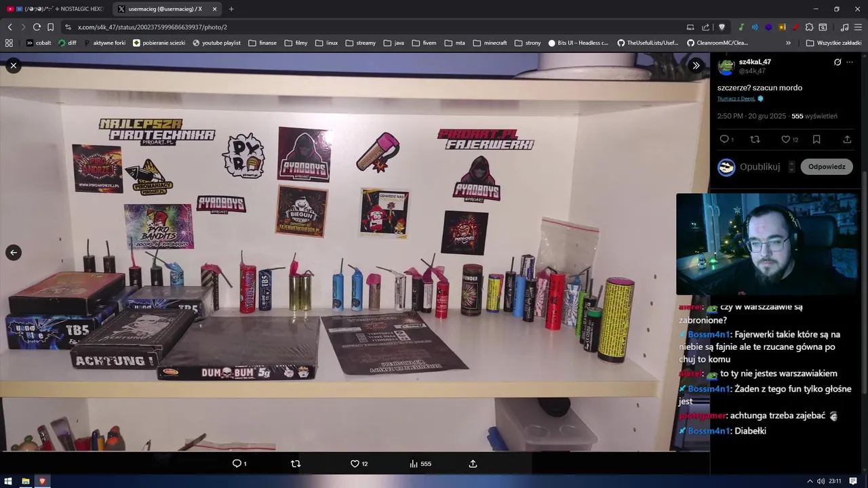Image resolution: width=868 pixels, height=488 pixels.
Task: Open Wszystkie zakładki folder
Action: pyautogui.click(x=833, y=43)
